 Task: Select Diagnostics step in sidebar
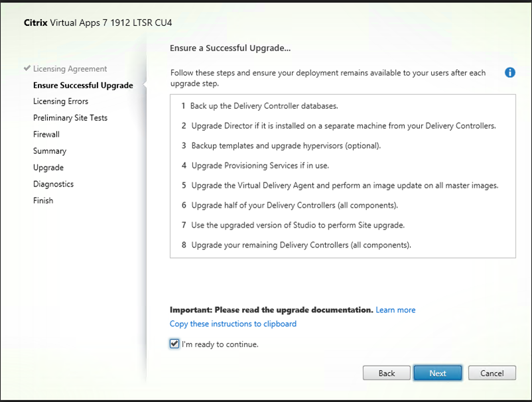coord(53,184)
